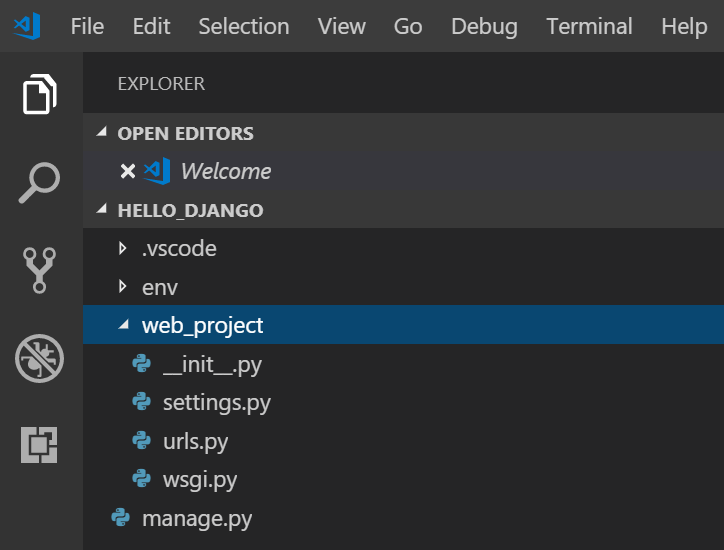Click the Python icon next to urls.py

point(141,441)
